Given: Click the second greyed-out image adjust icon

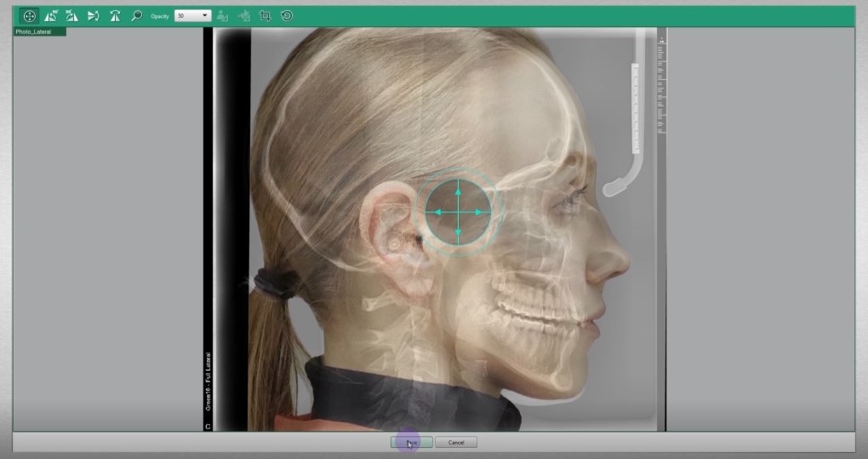Looking at the screenshot, I should coord(244,16).
